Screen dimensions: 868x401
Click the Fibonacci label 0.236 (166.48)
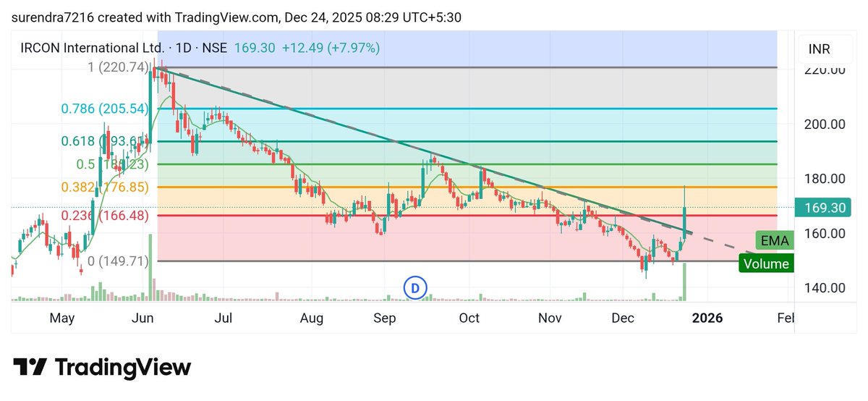(105, 215)
